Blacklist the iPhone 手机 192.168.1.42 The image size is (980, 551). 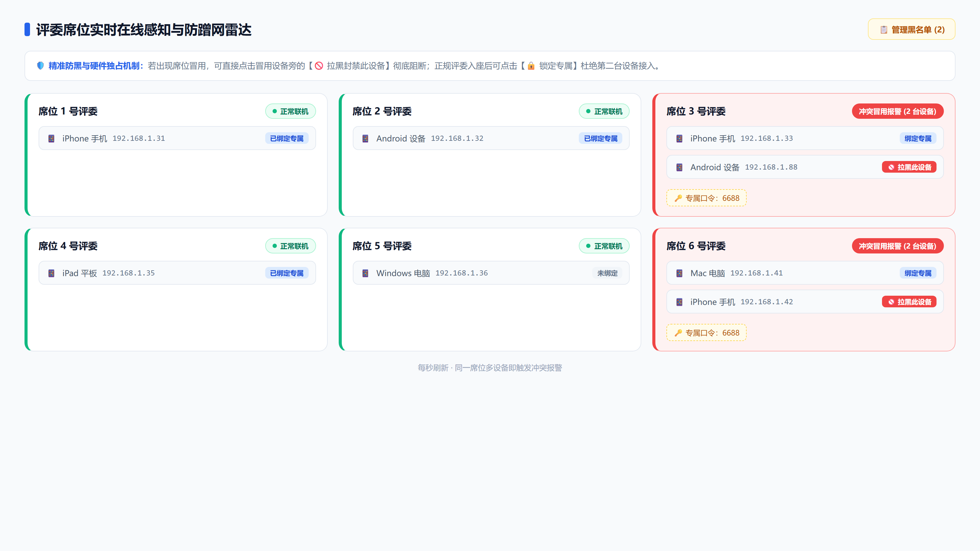click(x=909, y=302)
